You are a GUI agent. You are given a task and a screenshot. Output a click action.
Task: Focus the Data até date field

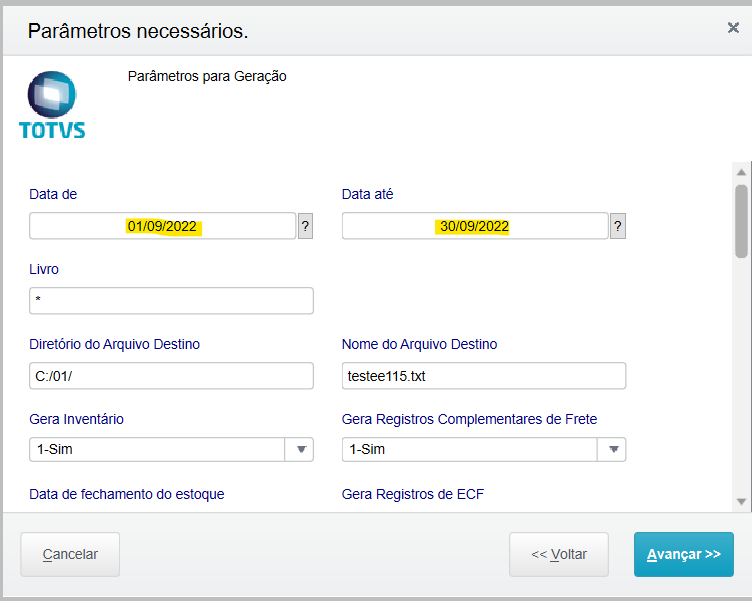pyautogui.click(x=475, y=226)
